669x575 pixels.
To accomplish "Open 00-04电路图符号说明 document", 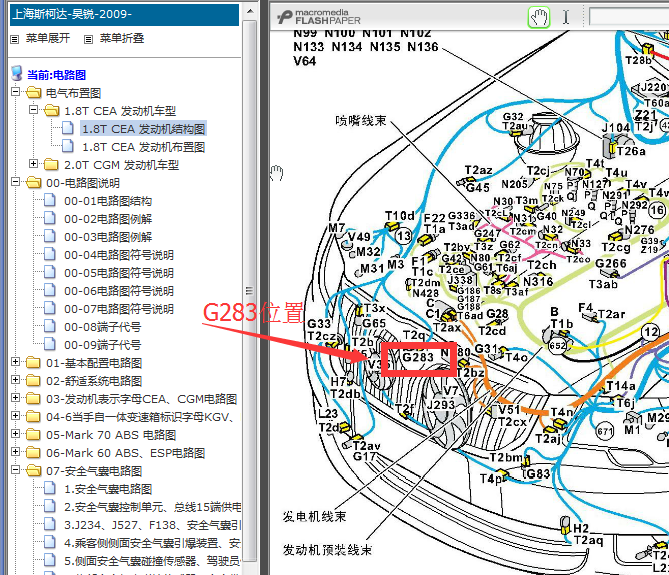I will click(x=119, y=255).
